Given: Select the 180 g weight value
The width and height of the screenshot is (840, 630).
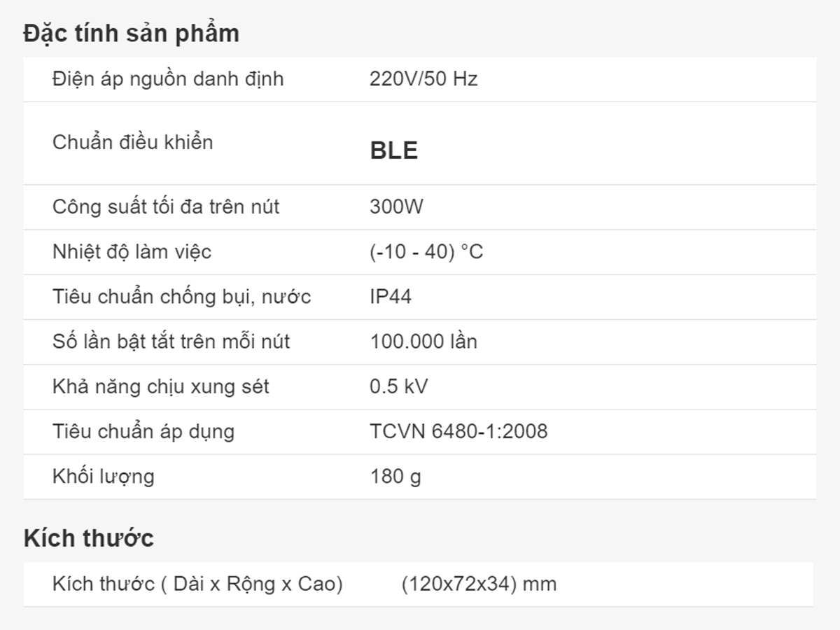Looking at the screenshot, I should (395, 477).
